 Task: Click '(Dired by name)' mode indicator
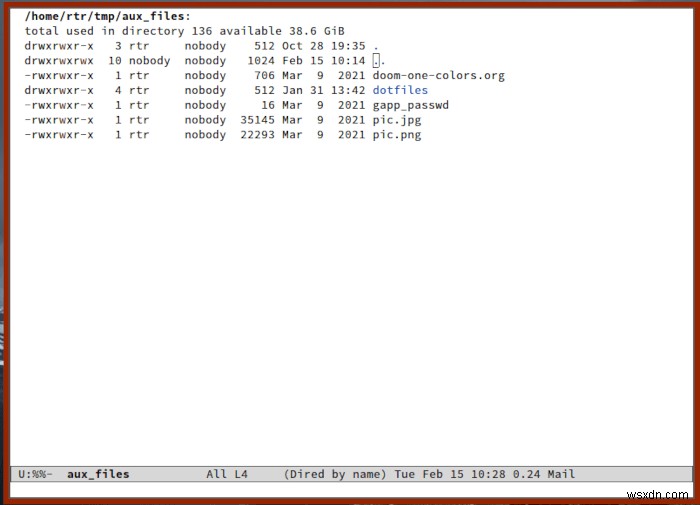tap(335, 474)
